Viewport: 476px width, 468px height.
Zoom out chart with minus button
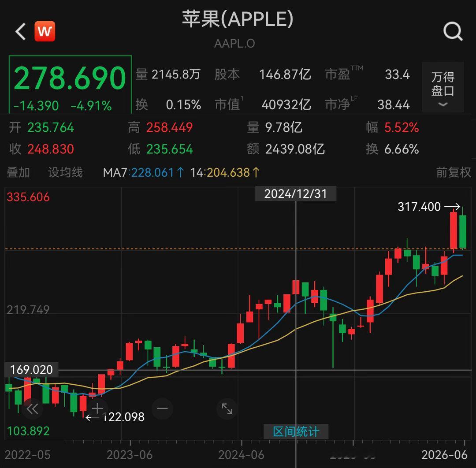point(162,409)
